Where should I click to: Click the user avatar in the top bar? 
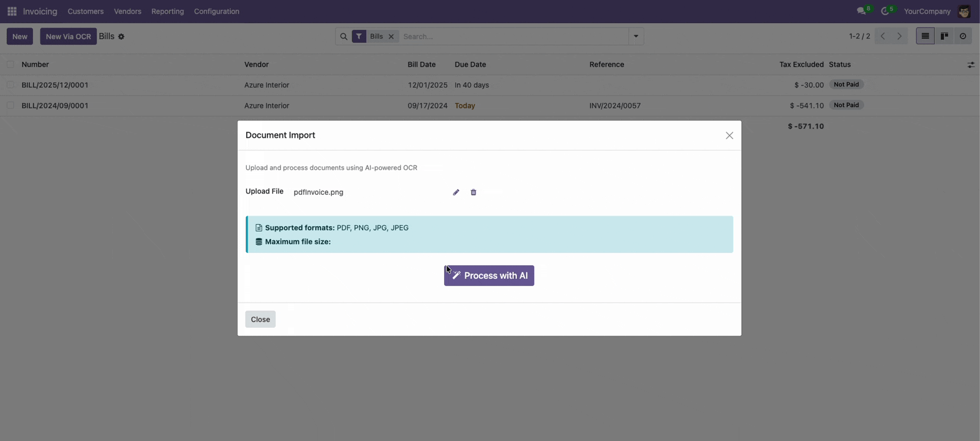click(x=964, y=12)
